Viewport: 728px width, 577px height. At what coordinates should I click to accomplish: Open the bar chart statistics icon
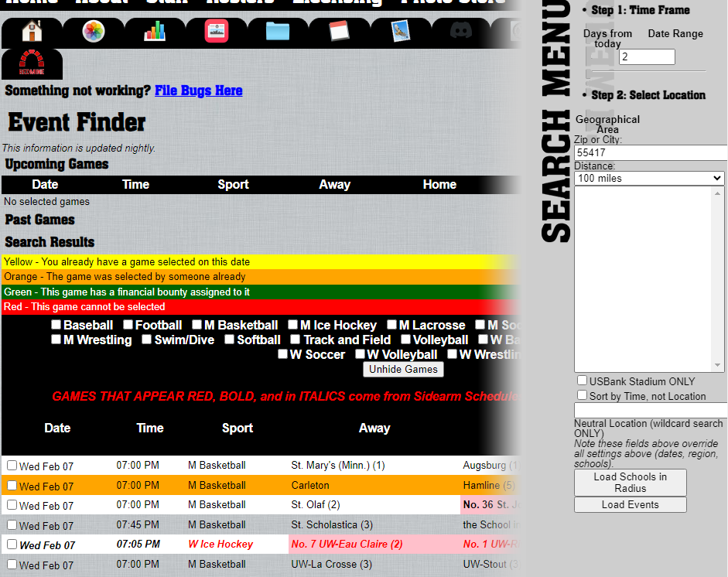coord(155,32)
